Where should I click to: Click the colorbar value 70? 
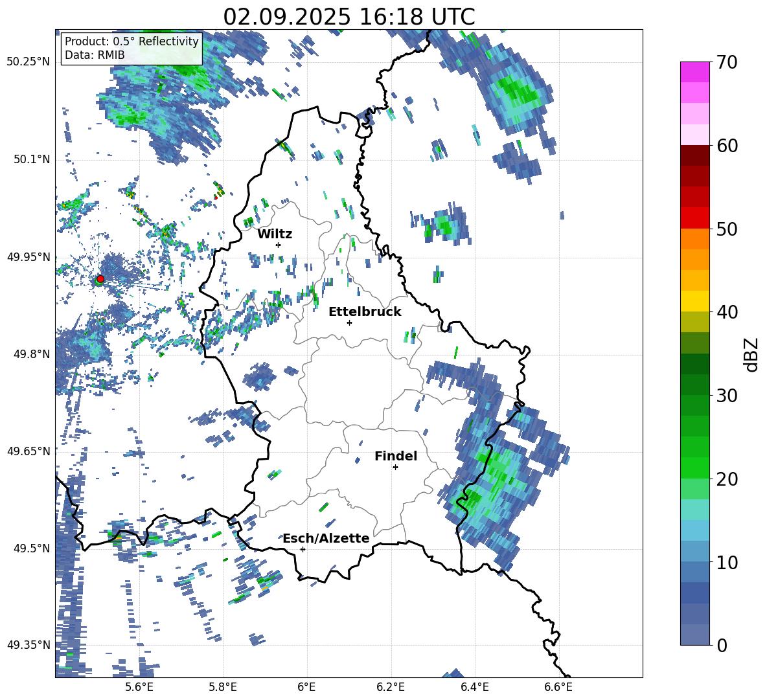point(726,63)
